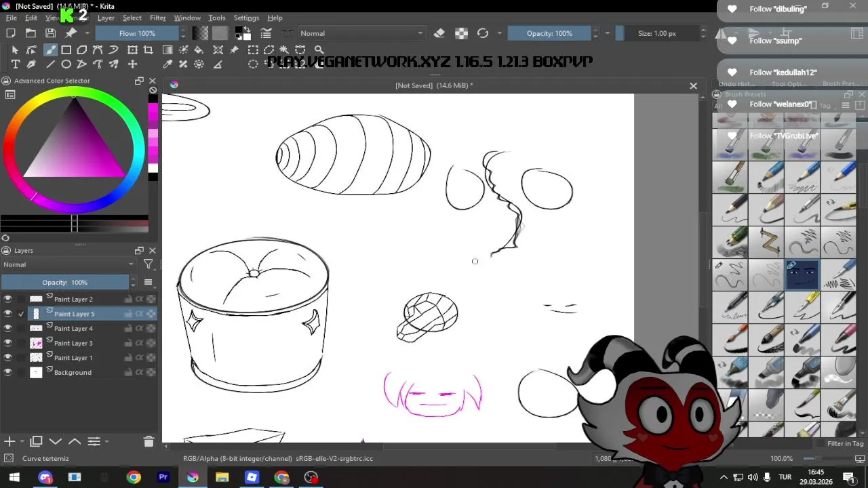Viewport: 868px width, 488px height.
Task: Select the Freehand Brush tool
Action: [50, 50]
